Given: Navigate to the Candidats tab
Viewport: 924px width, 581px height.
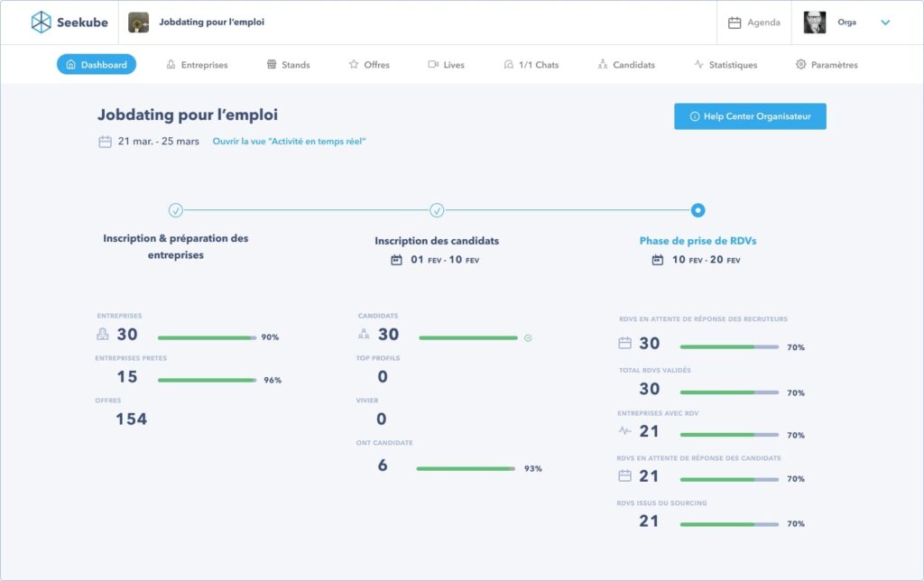Looking at the screenshot, I should point(625,65).
